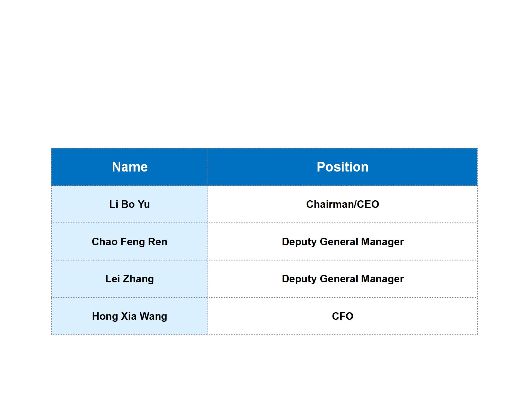Screen dimensions: 532x399
Task: Click "Manager" in Lei Zhang's row
Action: [x=382, y=279]
